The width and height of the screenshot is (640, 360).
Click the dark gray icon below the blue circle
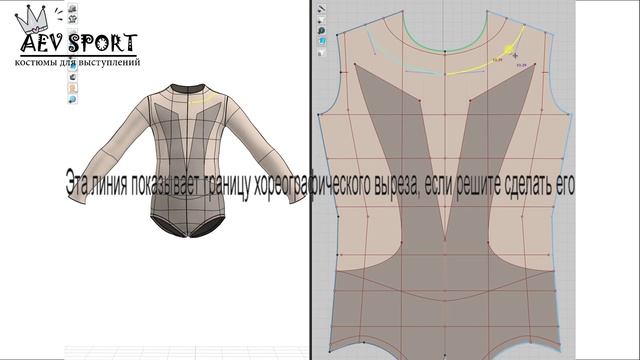pos(72,77)
